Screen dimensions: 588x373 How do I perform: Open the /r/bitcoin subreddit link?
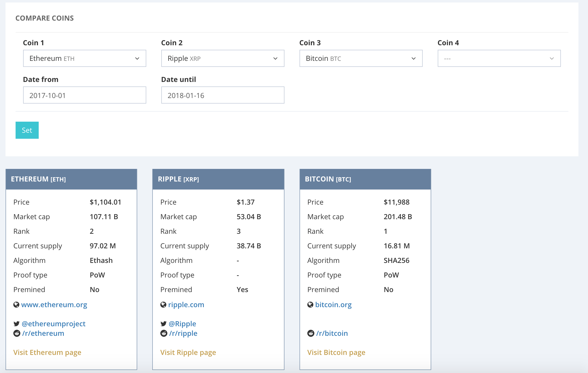pos(332,333)
